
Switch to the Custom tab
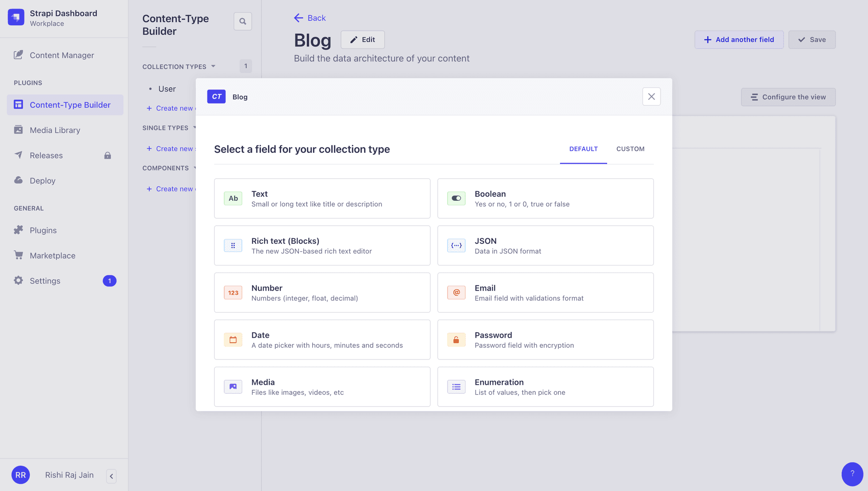630,149
